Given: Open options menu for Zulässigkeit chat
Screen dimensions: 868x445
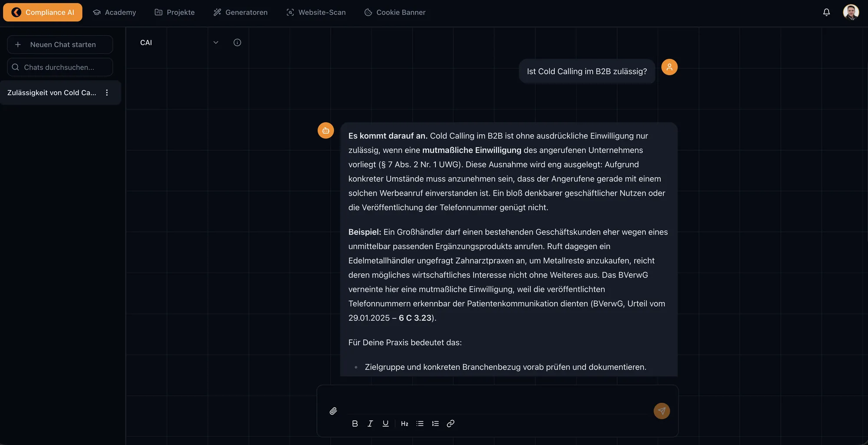Looking at the screenshot, I should (x=107, y=92).
